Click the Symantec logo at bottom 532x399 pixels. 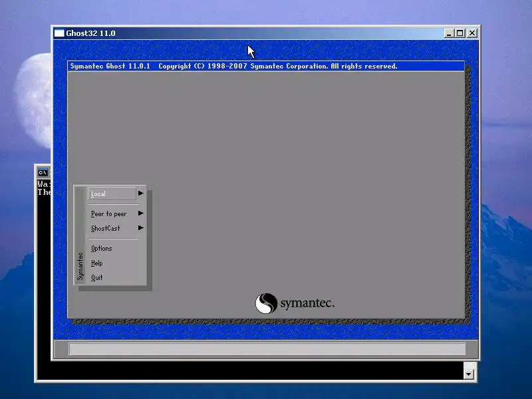pos(295,303)
